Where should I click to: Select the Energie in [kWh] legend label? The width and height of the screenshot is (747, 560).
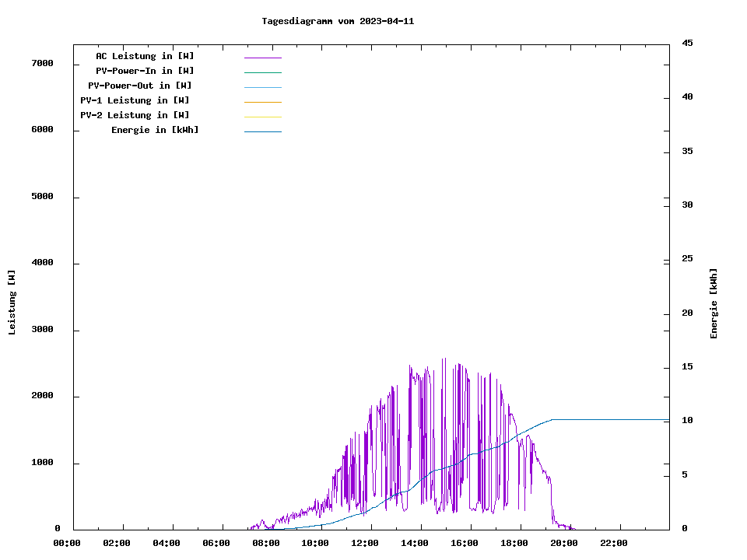155,130
